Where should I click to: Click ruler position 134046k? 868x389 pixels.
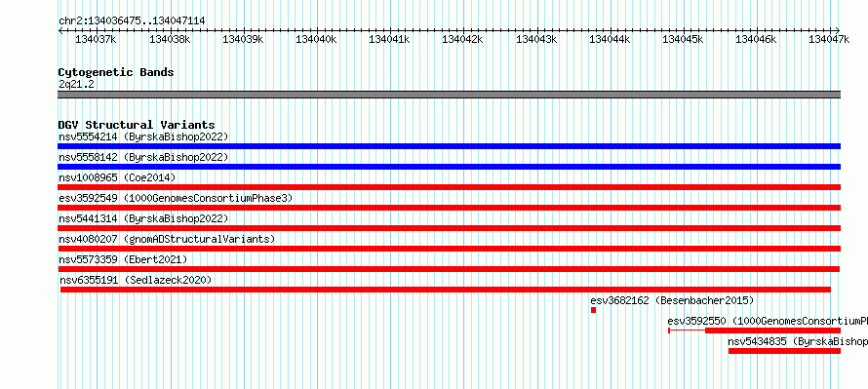756,39
